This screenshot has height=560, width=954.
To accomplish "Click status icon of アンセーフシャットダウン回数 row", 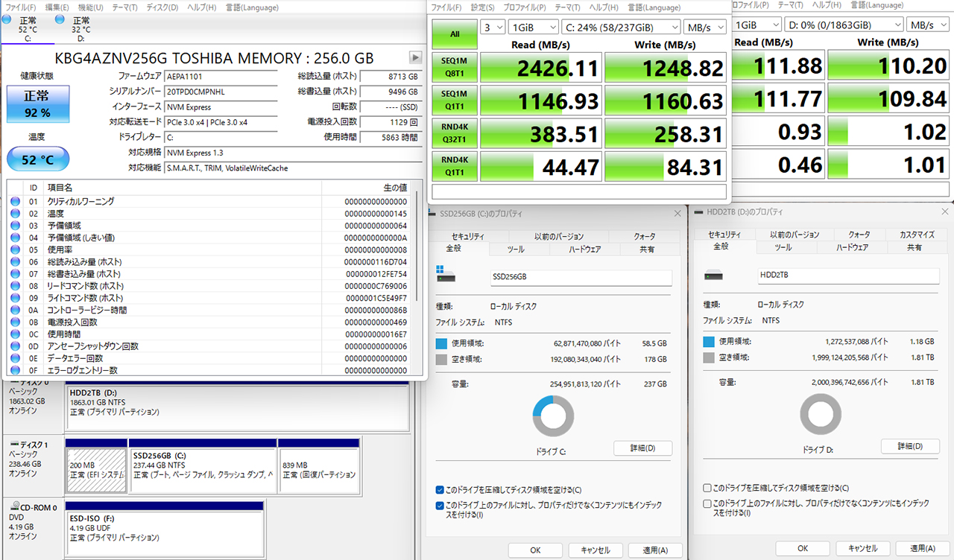I will click(x=16, y=346).
